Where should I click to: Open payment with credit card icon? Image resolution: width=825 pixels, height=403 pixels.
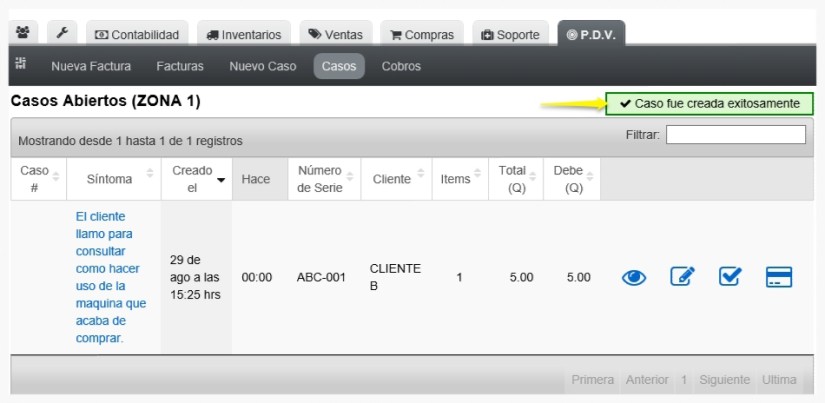point(779,277)
